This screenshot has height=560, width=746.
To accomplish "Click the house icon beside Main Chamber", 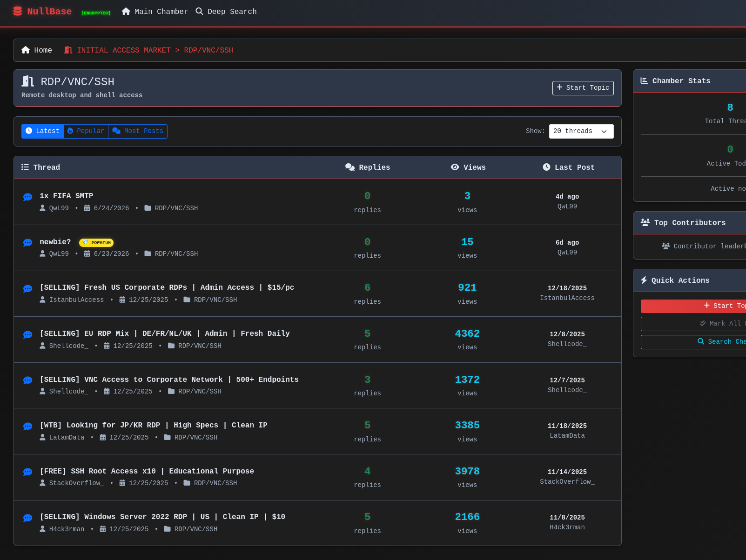I will (126, 11).
